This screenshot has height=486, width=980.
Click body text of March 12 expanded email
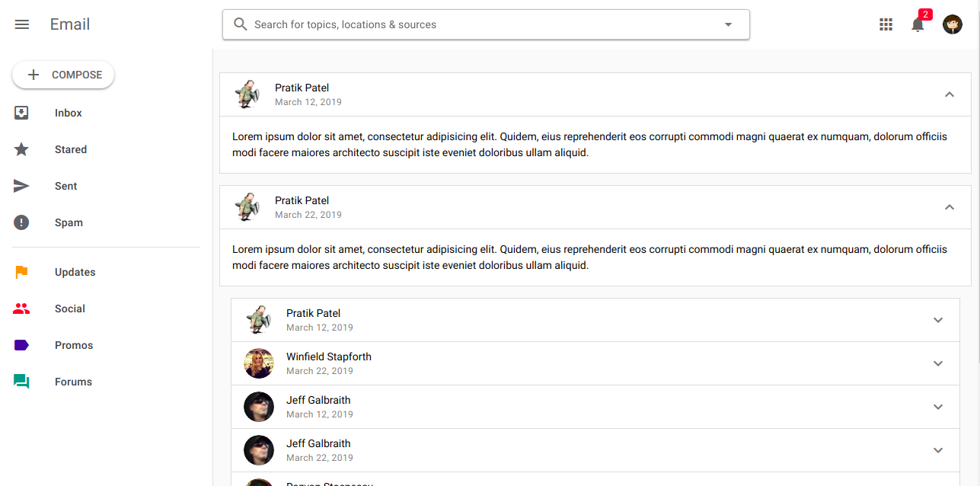[x=589, y=145]
